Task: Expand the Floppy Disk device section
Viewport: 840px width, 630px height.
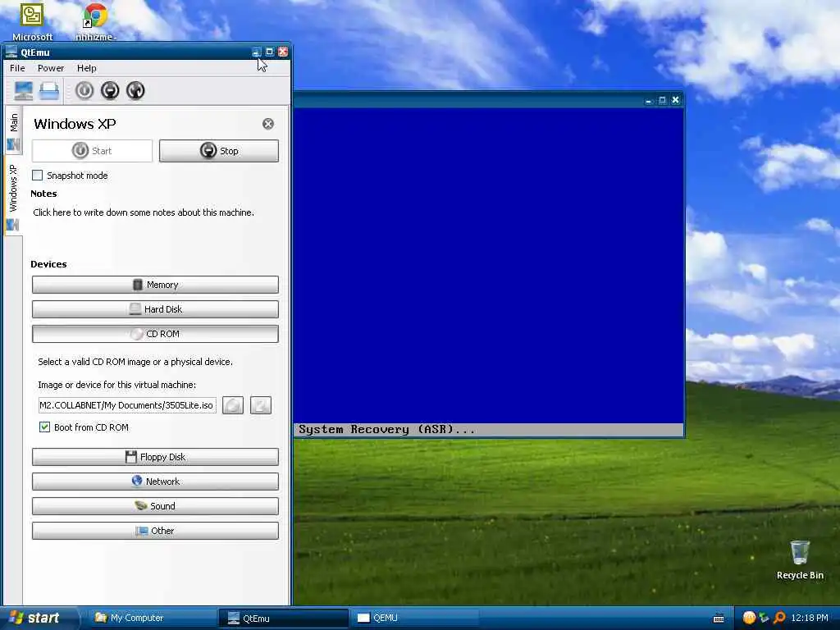Action: coord(155,457)
